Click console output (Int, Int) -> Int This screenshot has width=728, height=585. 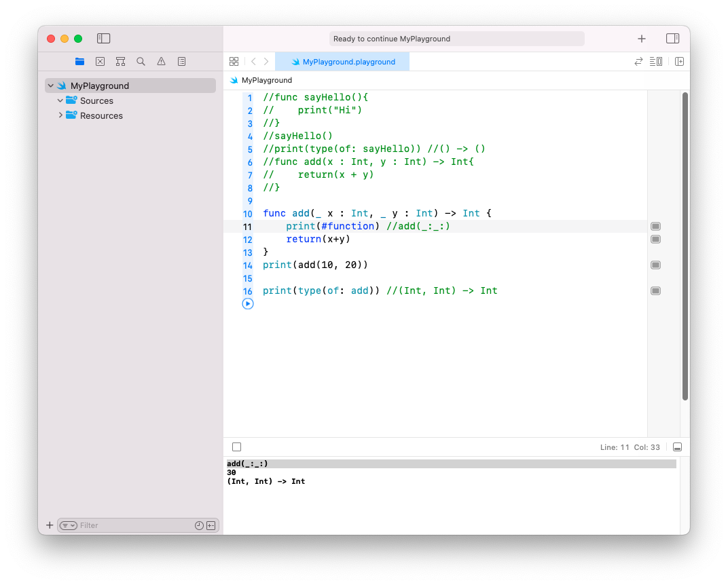pyautogui.click(x=266, y=481)
